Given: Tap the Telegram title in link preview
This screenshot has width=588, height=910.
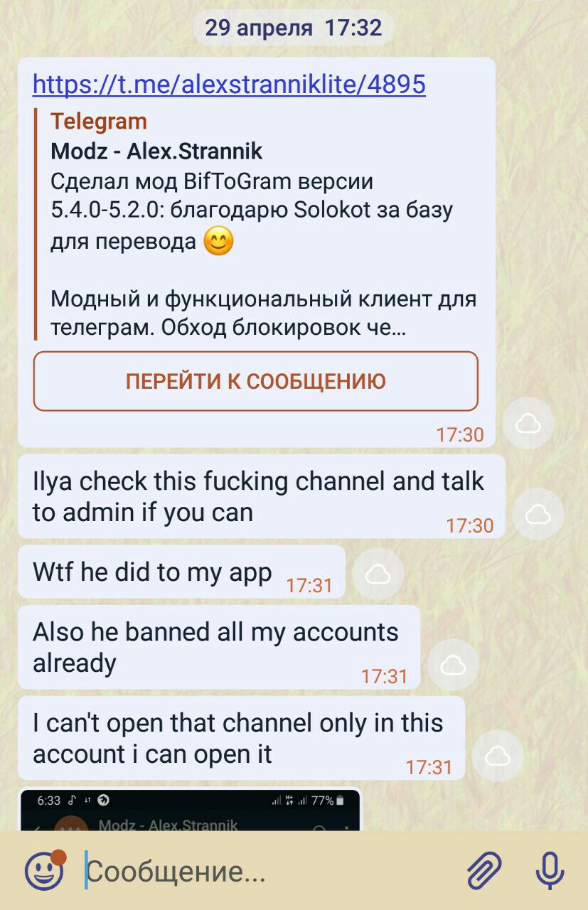Looking at the screenshot, I should (x=99, y=122).
